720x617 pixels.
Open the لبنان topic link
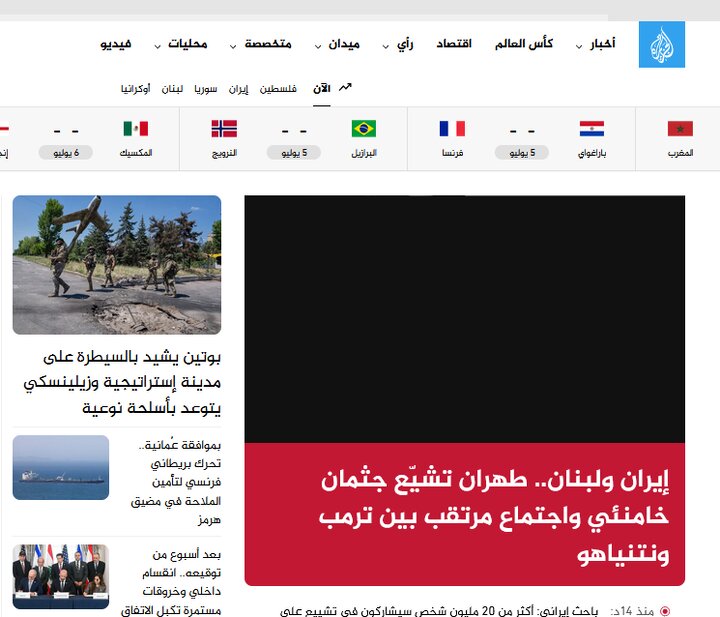[x=172, y=88]
